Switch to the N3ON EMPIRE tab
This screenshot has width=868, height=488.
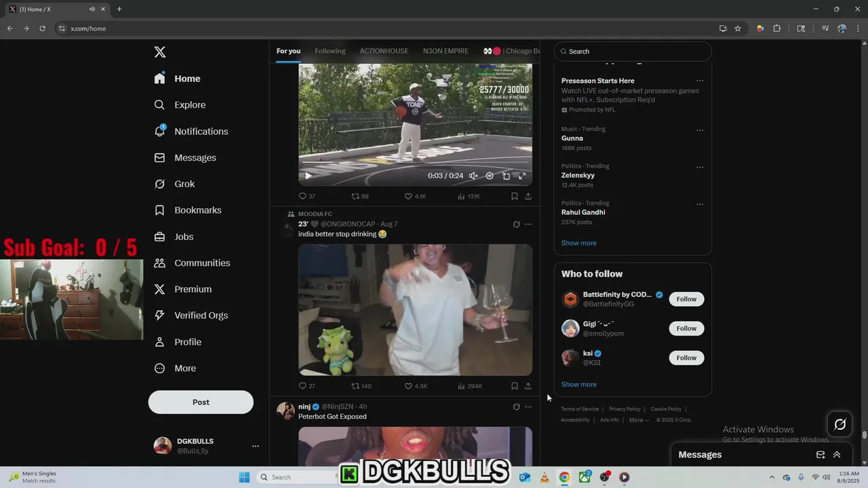pyautogui.click(x=446, y=51)
